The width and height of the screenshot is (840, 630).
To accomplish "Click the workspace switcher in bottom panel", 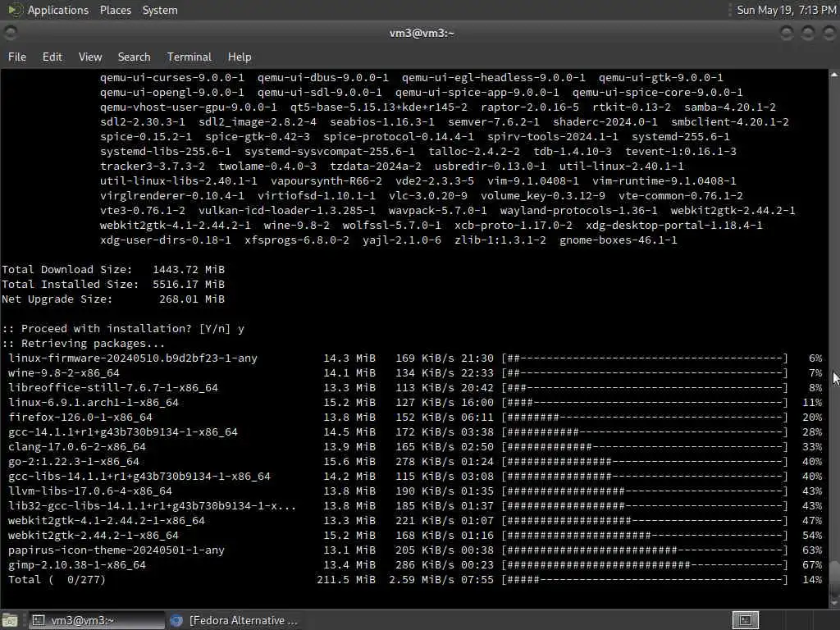I will click(x=745, y=620).
